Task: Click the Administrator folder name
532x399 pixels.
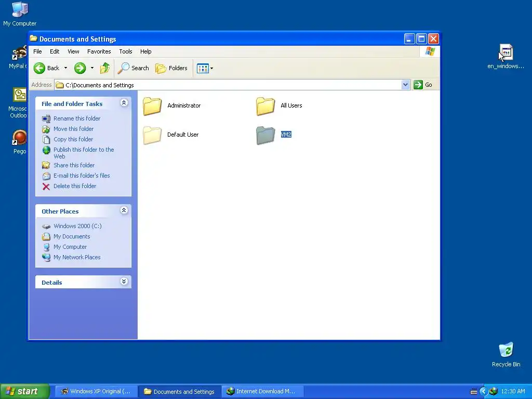Action: [x=184, y=105]
